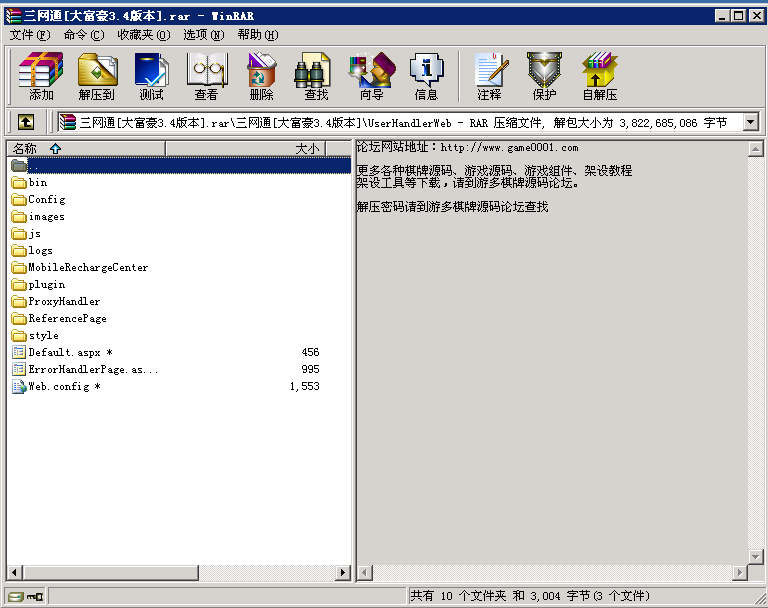Open the 文件 (File) menu
This screenshot has height=608, width=768.
29,35
